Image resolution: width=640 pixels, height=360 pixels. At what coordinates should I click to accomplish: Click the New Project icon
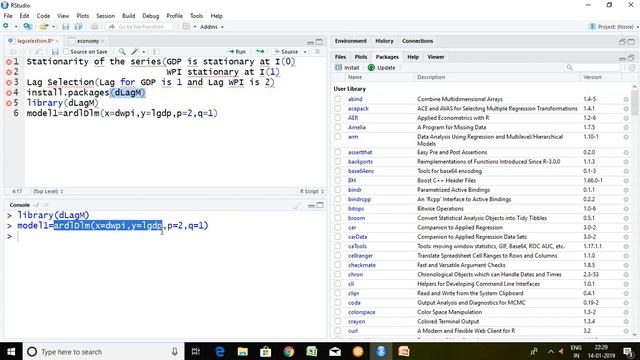pos(27,27)
